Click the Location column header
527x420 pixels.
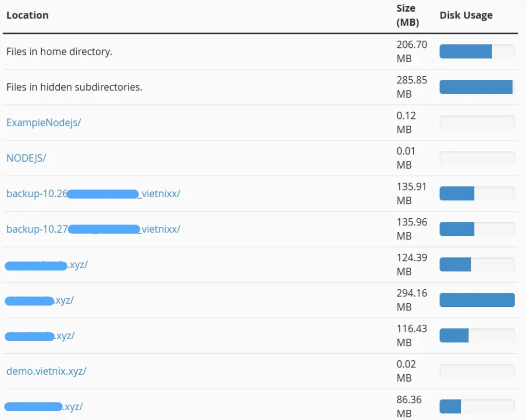tap(27, 15)
